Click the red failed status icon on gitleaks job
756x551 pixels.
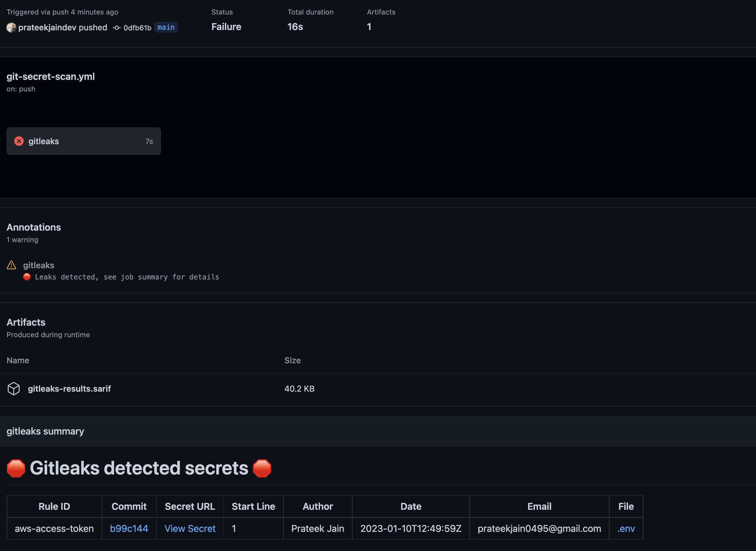click(19, 141)
